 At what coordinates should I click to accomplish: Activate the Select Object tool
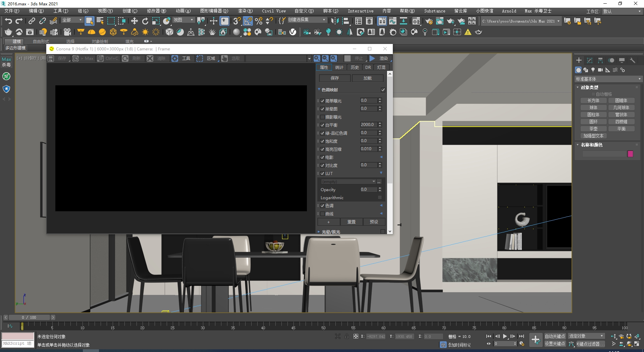89,21
